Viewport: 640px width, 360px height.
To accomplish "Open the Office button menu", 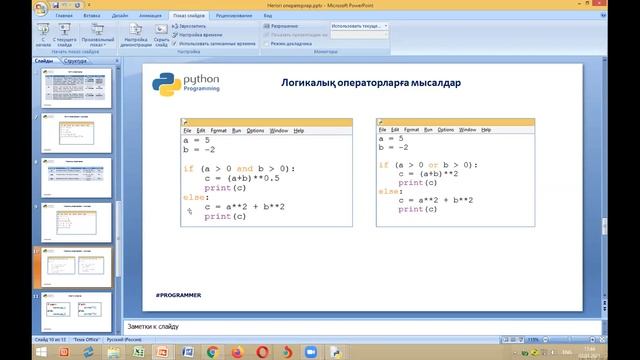I will (41, 8).
